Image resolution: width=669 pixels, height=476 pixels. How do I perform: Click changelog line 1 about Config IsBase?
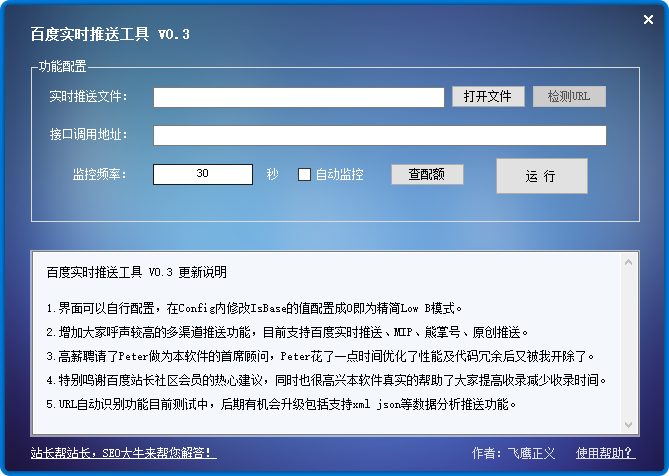click(x=254, y=308)
